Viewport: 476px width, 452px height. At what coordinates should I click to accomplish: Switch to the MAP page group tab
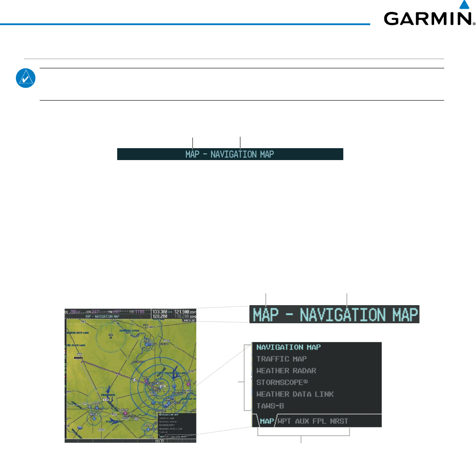click(x=267, y=421)
